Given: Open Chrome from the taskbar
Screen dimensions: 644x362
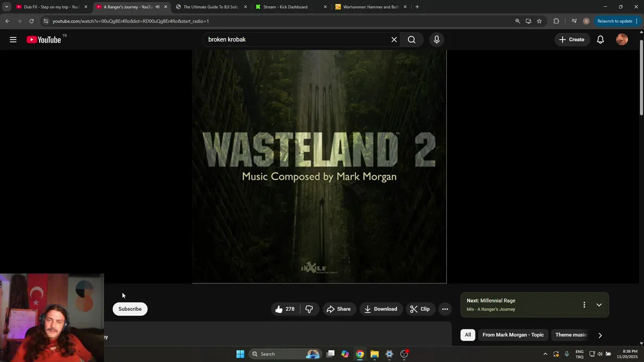Looking at the screenshot, I should point(360,354).
